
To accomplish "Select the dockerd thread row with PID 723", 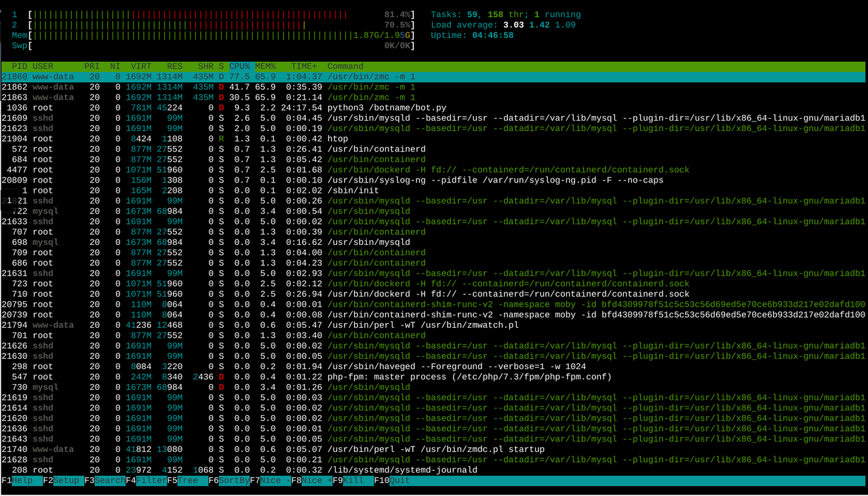I will [x=434, y=284].
